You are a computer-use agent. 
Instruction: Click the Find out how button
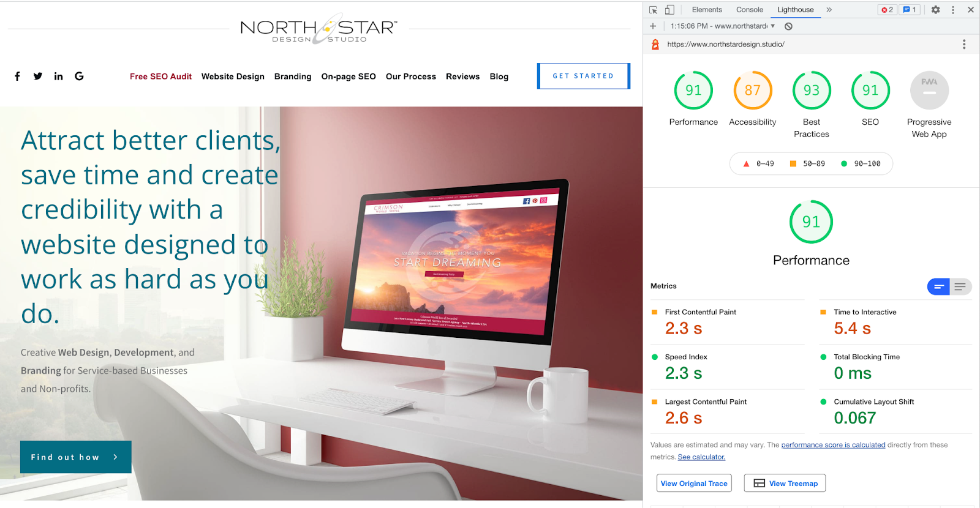76,457
